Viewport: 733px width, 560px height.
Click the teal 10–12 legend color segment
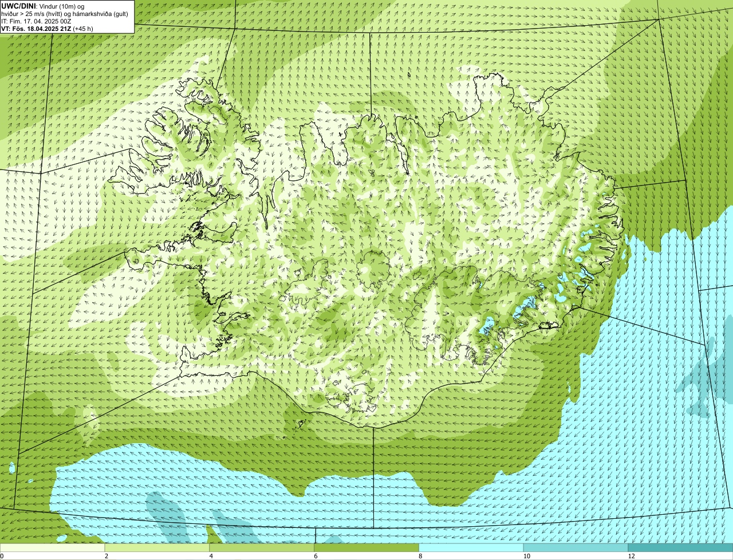pos(576,548)
